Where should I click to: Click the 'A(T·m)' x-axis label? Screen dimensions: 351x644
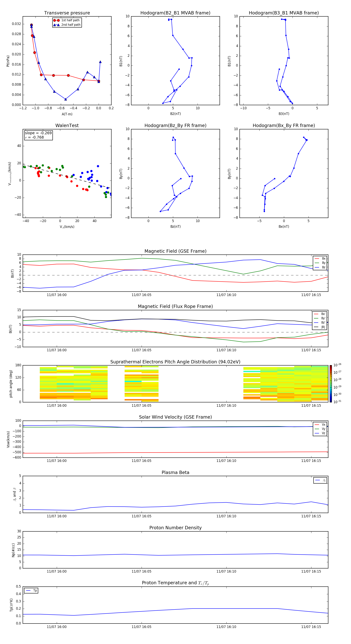pyautogui.click(x=67, y=114)
